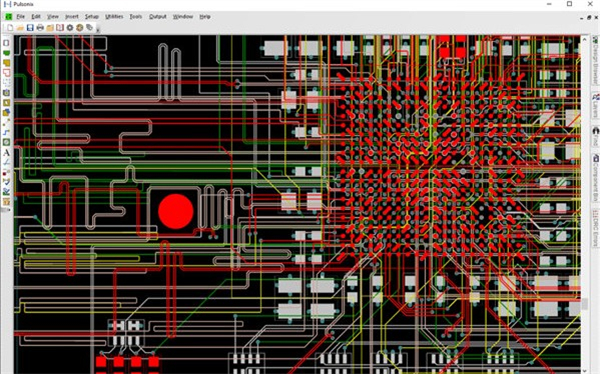Click the large red circular pad
Image resolution: width=600 pixels, height=374 pixels.
click(x=176, y=211)
